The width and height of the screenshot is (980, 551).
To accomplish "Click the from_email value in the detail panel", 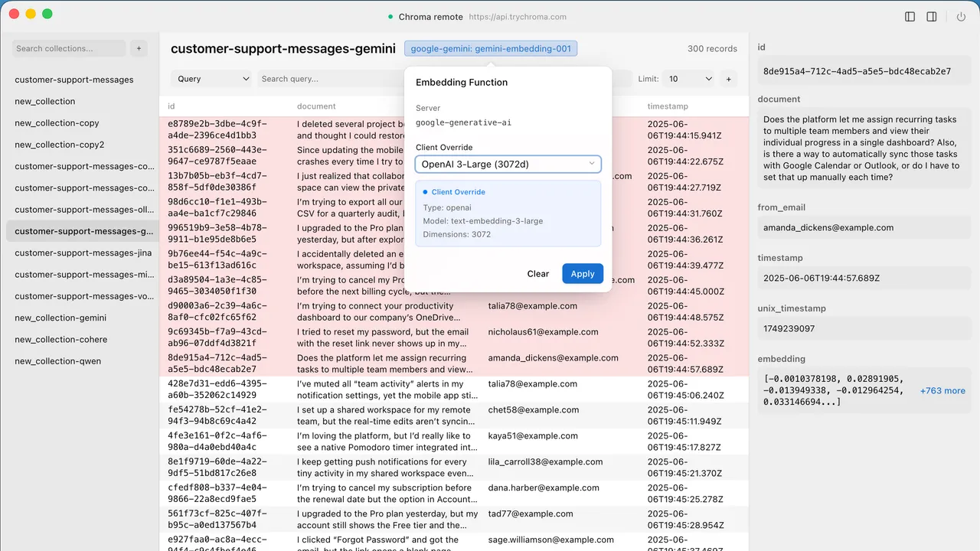I will click(864, 228).
